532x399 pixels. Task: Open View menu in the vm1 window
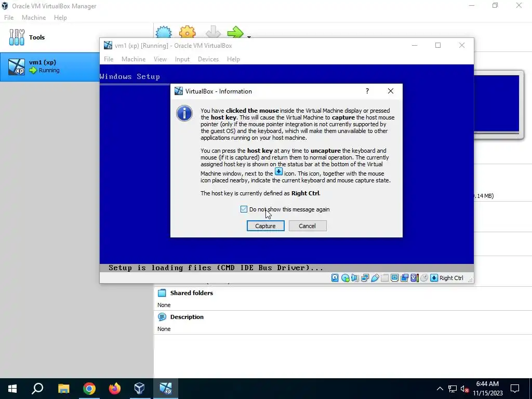pos(160,59)
